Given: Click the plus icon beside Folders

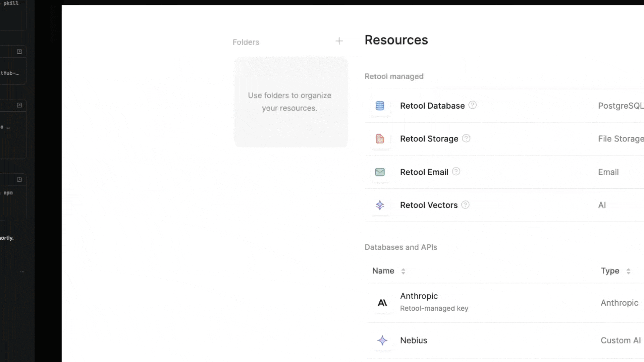Looking at the screenshot, I should 339,41.
